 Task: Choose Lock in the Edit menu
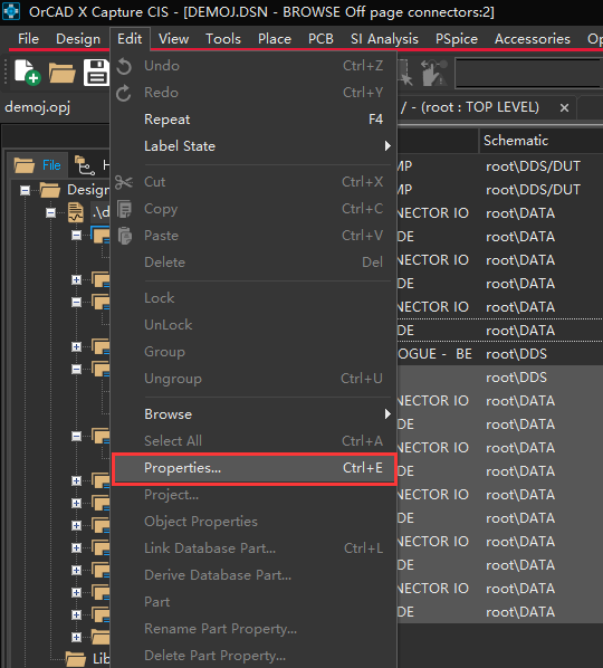tap(254, 298)
